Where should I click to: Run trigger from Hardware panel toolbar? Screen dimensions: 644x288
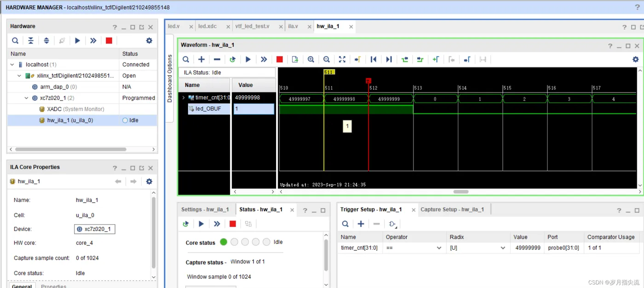(x=78, y=41)
